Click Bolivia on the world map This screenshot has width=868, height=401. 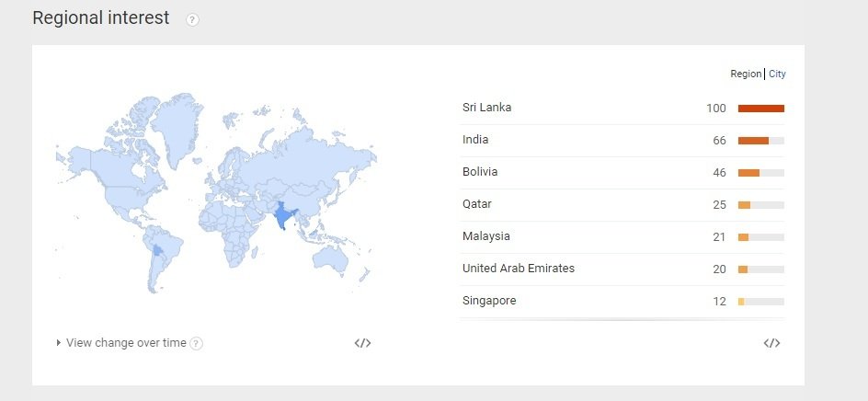pos(158,249)
